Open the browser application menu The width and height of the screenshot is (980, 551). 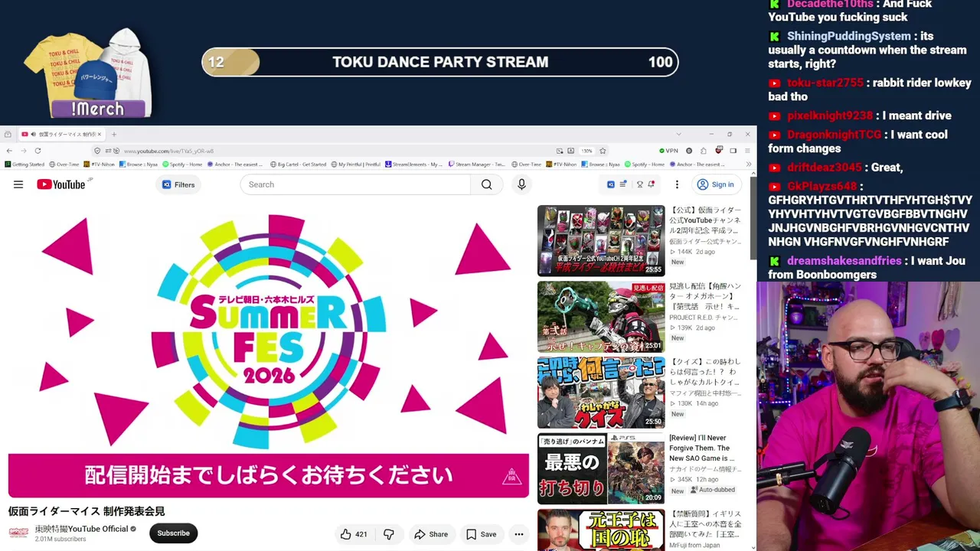point(747,151)
